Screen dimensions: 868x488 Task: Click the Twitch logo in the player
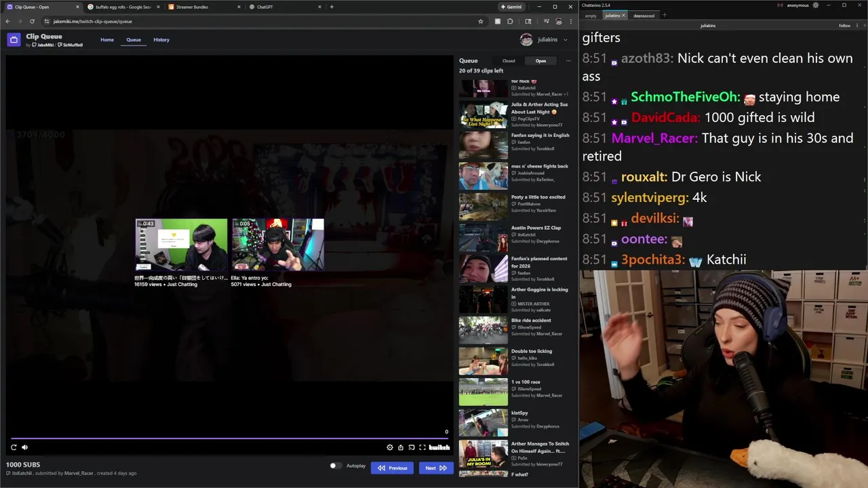(x=439, y=447)
